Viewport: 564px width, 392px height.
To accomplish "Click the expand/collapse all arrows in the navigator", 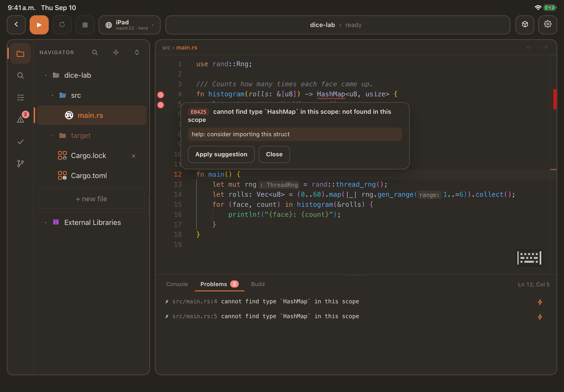I will [x=137, y=52].
